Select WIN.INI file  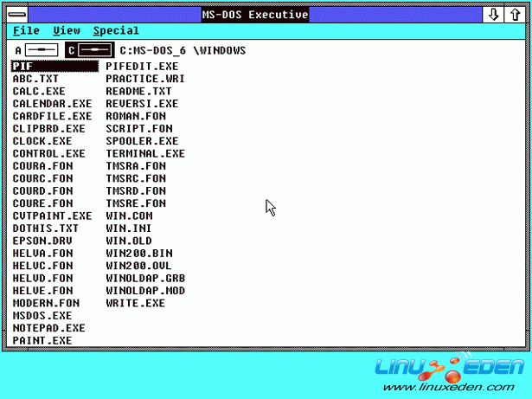129,228
